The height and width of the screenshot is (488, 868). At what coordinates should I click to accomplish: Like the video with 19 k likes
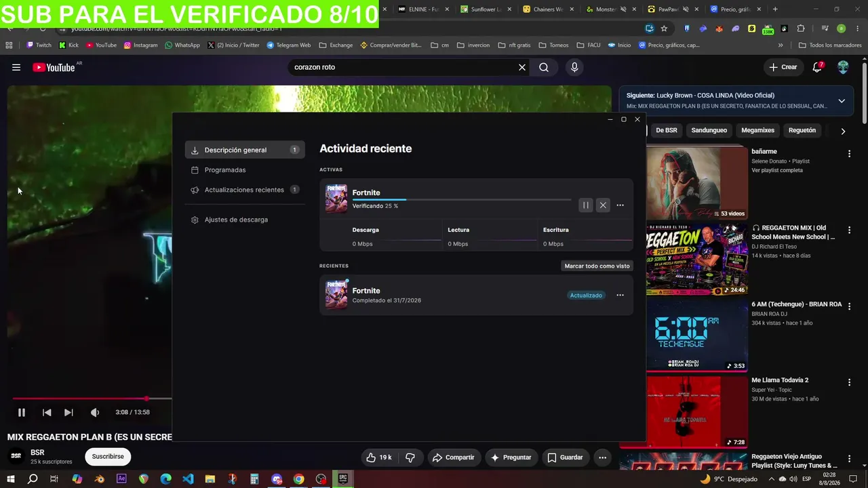[x=378, y=457]
